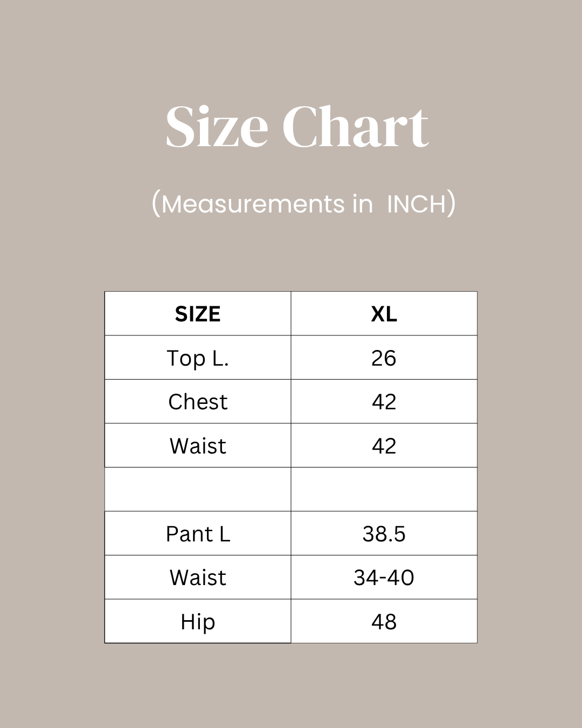Viewport: 582px width, 728px height.
Task: Click the value 26 for Top L.
Action: [384, 358]
